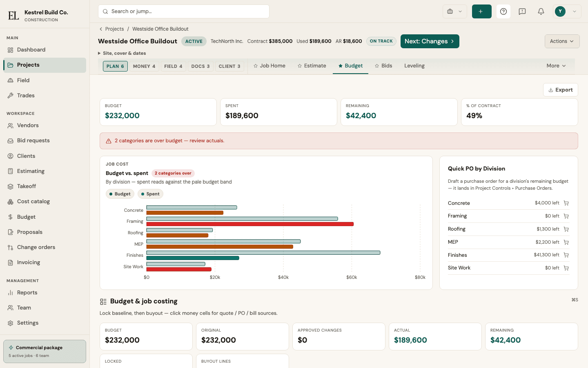Create PO for Concrete cart icon
This screenshot has height=368, width=588.
566,203
